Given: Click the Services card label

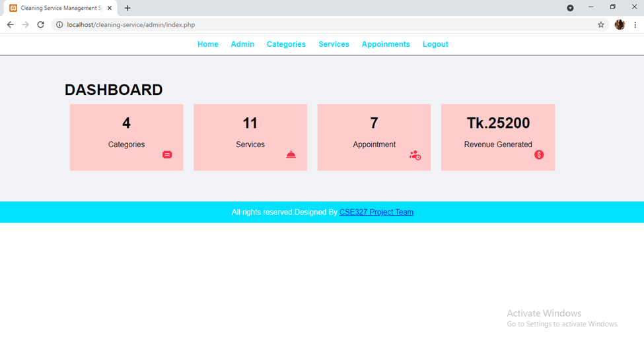Looking at the screenshot, I should click(250, 144).
